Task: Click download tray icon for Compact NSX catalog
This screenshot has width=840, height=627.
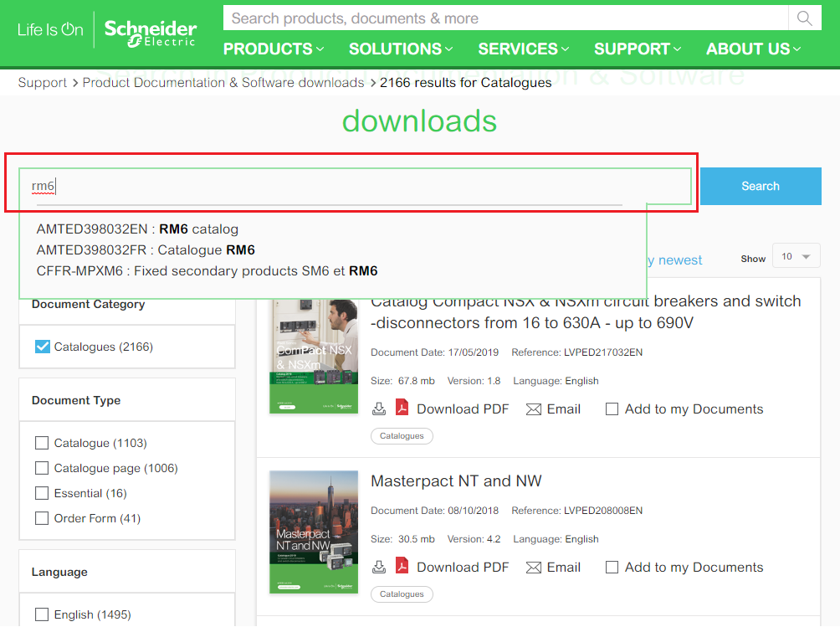Action: click(379, 409)
